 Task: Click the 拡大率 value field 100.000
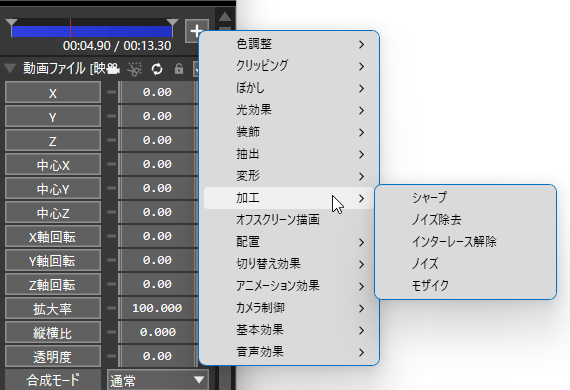[158, 308]
